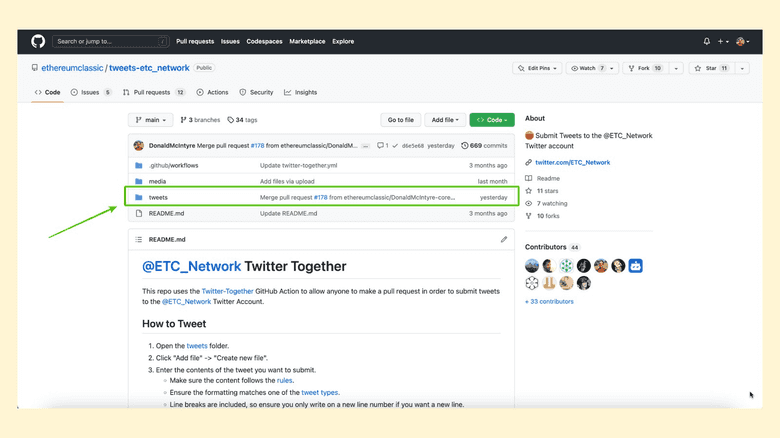This screenshot has height=438, width=780.
Task: Open the notifications bell
Action: [706, 41]
